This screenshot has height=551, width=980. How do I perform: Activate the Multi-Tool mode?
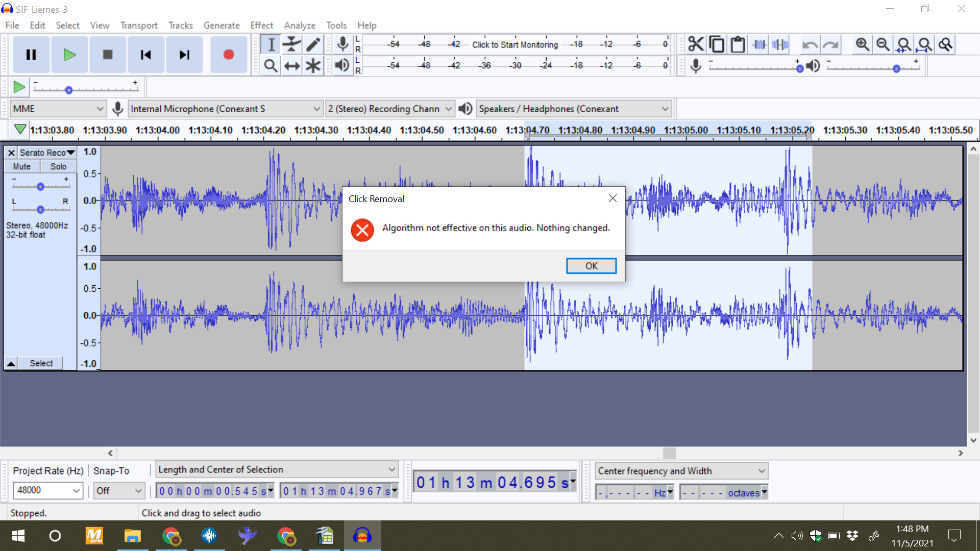pyautogui.click(x=313, y=65)
